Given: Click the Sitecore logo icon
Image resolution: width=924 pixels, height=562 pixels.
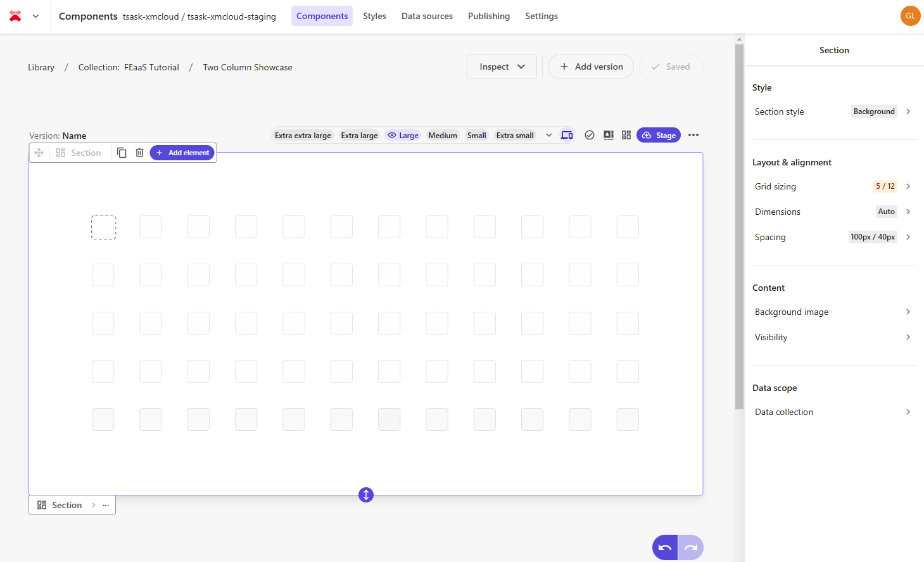Looking at the screenshot, I should pos(15,16).
